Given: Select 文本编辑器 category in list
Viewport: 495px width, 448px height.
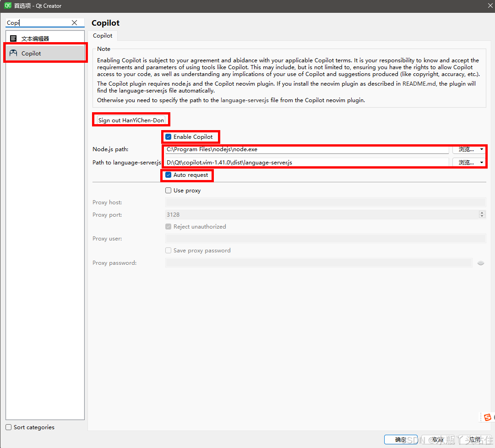Looking at the screenshot, I should [45, 38].
